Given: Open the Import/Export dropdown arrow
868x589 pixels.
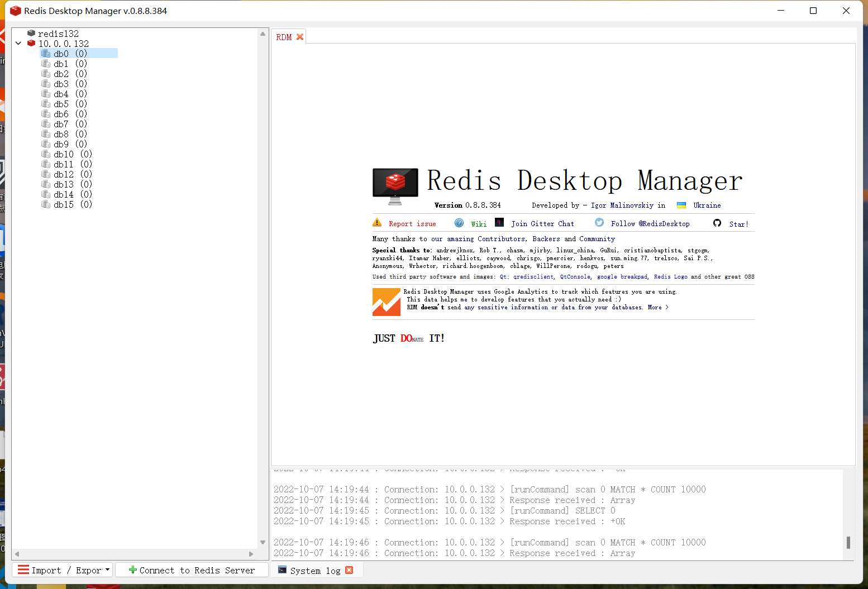Looking at the screenshot, I should coord(107,569).
